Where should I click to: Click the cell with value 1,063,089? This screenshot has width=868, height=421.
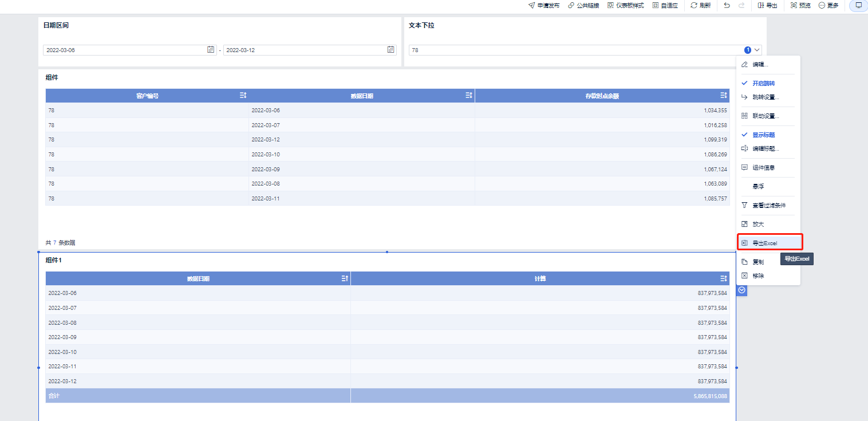click(602, 184)
